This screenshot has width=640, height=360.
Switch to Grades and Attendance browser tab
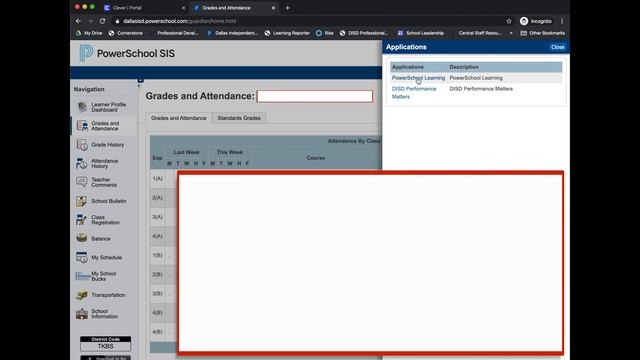tap(233, 8)
